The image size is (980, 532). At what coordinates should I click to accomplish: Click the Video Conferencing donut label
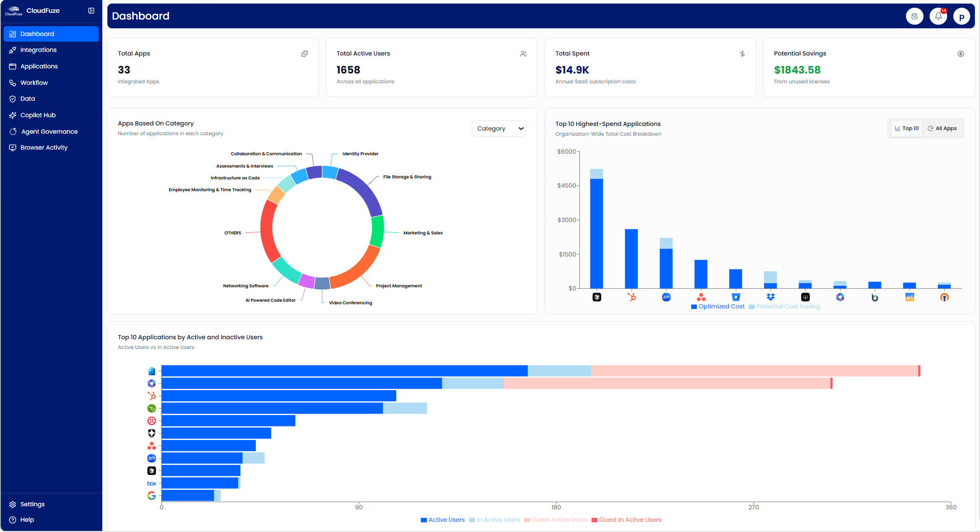tap(350, 303)
